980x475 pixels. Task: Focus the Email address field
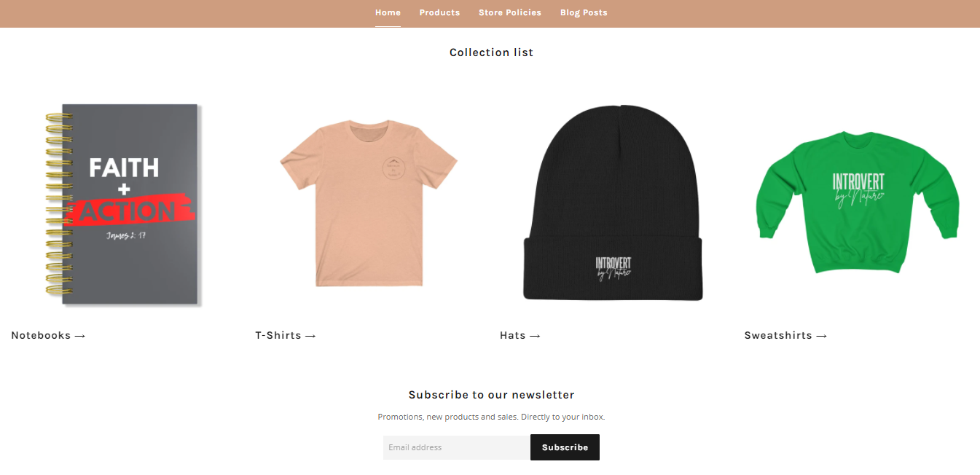(x=457, y=447)
